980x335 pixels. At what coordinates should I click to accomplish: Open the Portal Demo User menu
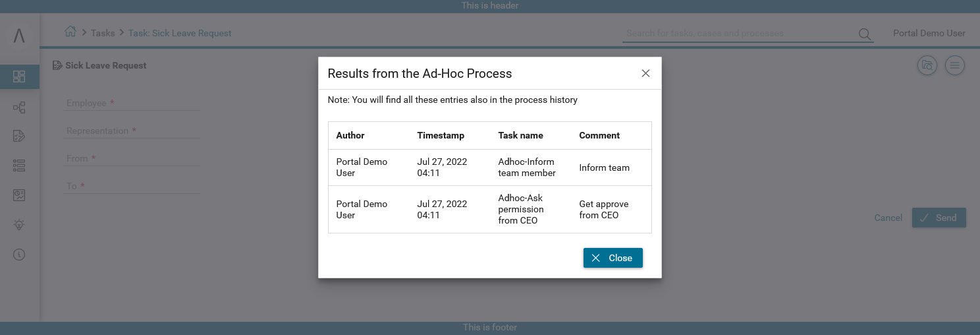click(x=929, y=33)
